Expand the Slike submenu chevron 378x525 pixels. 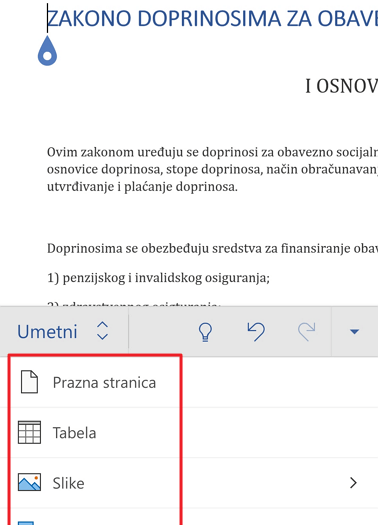tap(353, 483)
